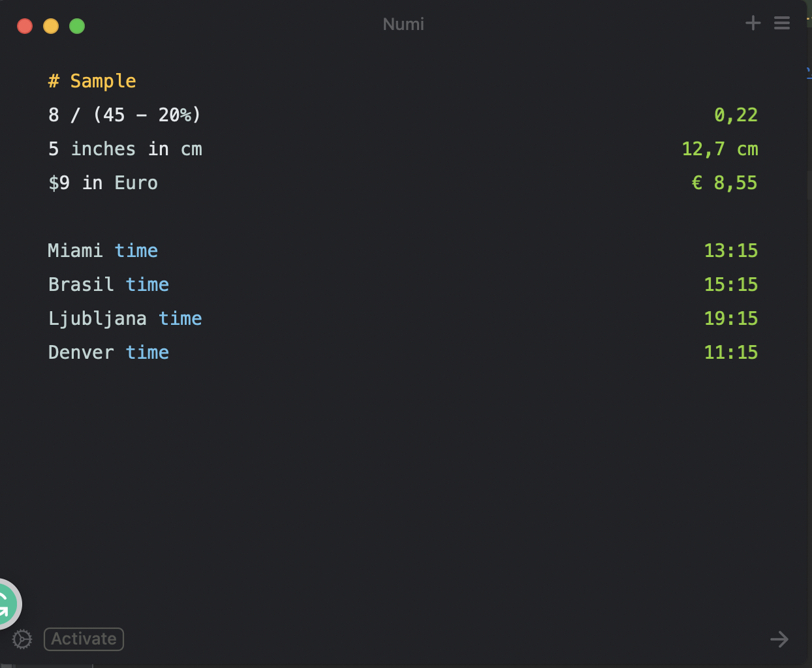Screen dimensions: 812x668
Task: Click the '5 inches in cm' line
Action: click(x=125, y=149)
